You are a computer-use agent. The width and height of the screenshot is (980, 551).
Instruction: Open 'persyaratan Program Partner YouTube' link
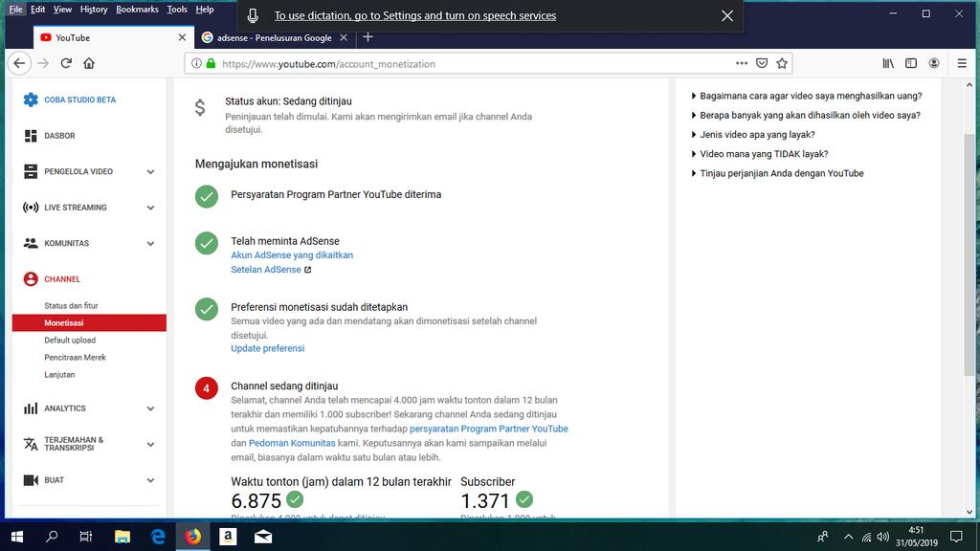489,429
